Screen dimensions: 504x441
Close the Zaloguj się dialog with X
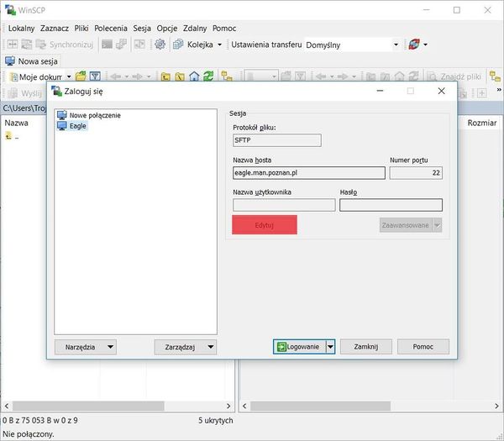tap(441, 91)
